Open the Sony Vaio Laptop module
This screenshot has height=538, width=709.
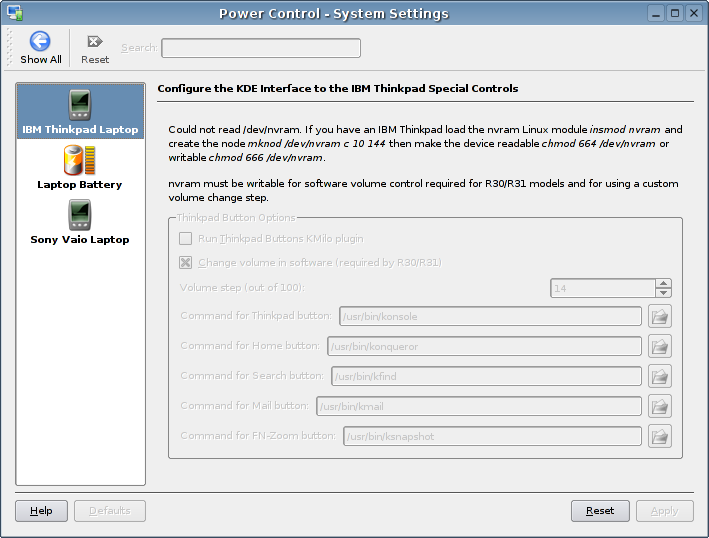80,222
